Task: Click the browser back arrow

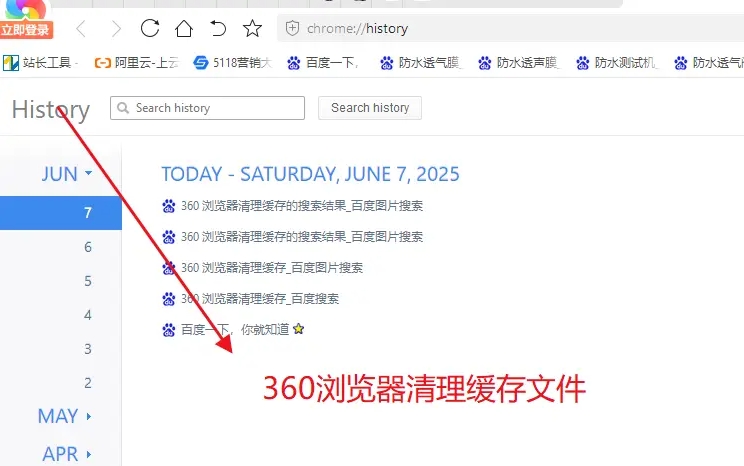Action: click(81, 29)
